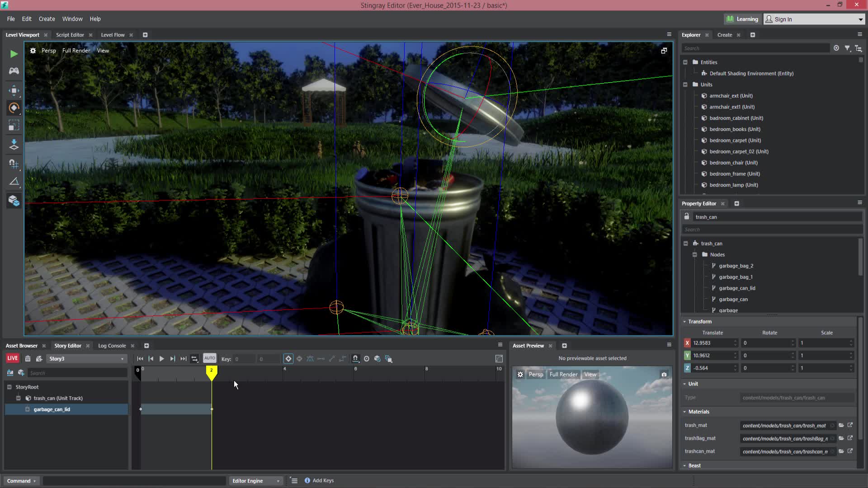
Task: Click the yellow timeline playhead marker
Action: [211, 372]
